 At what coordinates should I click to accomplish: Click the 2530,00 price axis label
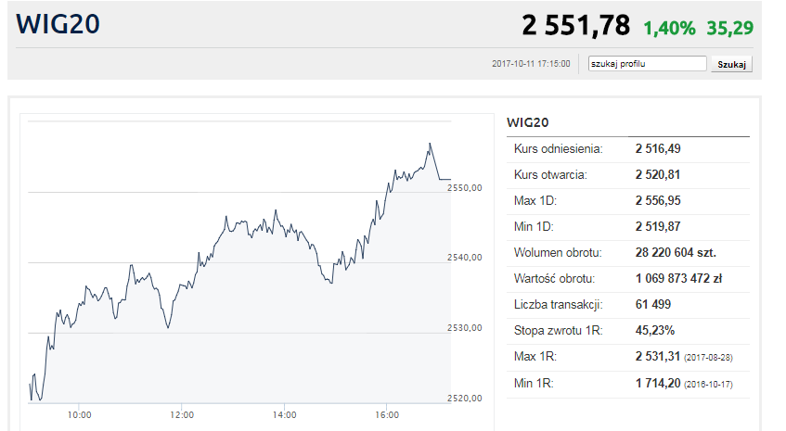465,328
